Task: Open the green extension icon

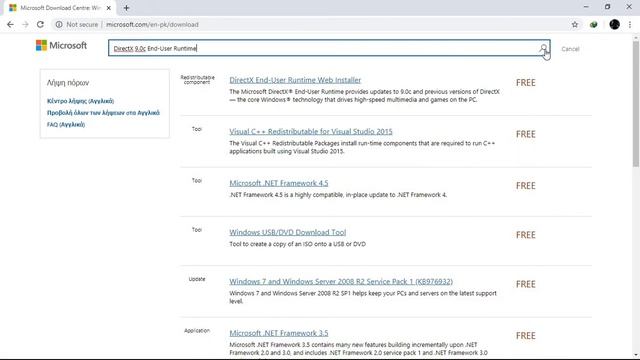Action: pyautogui.click(x=593, y=24)
